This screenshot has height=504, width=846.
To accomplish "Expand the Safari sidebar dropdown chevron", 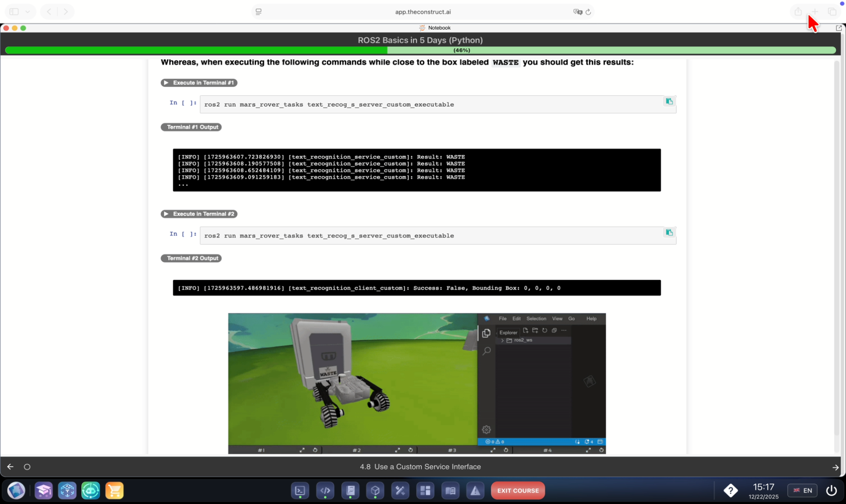I will pyautogui.click(x=28, y=12).
